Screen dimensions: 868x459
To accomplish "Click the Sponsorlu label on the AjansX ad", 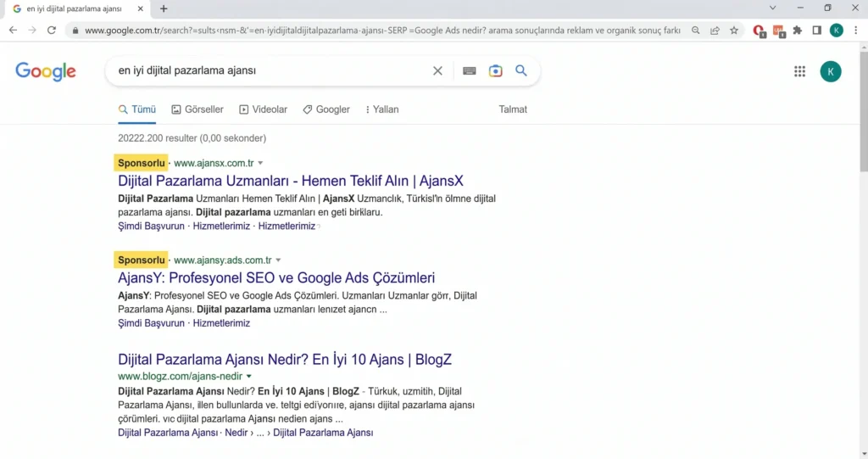I will pyautogui.click(x=142, y=163).
